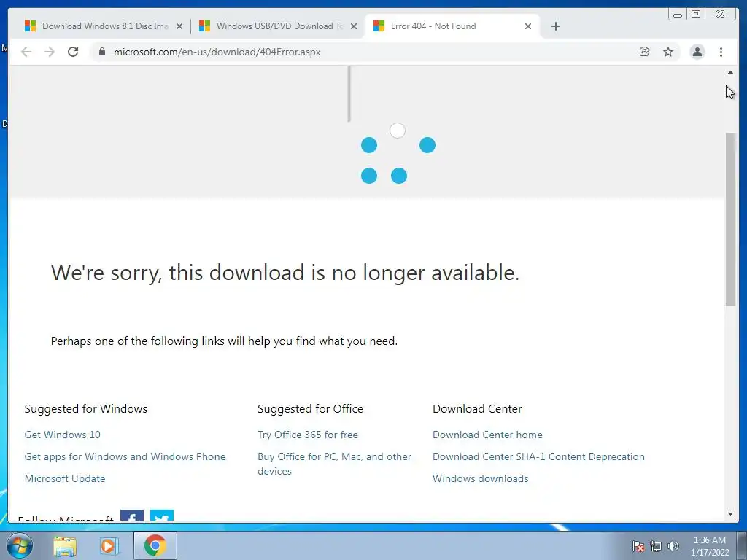Click the network icon in system tray

coord(656,546)
